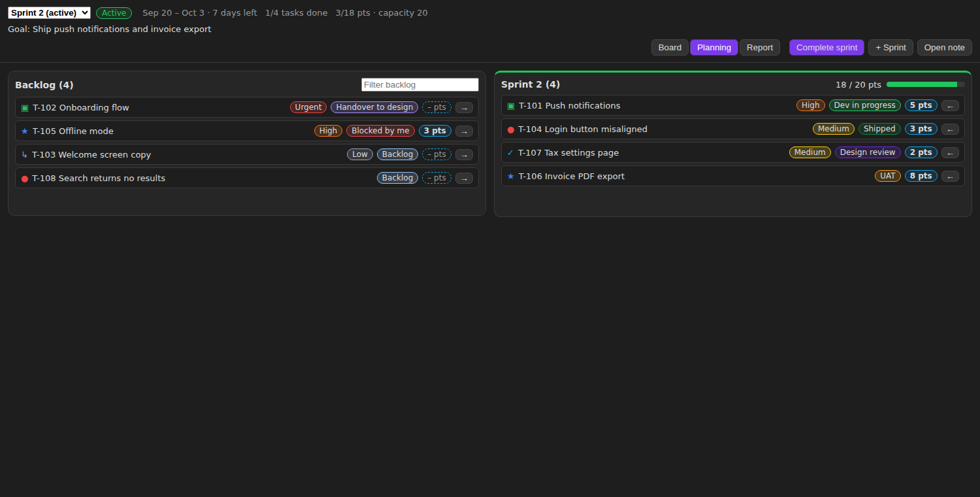Click the red bug icon for T-104

tap(511, 129)
